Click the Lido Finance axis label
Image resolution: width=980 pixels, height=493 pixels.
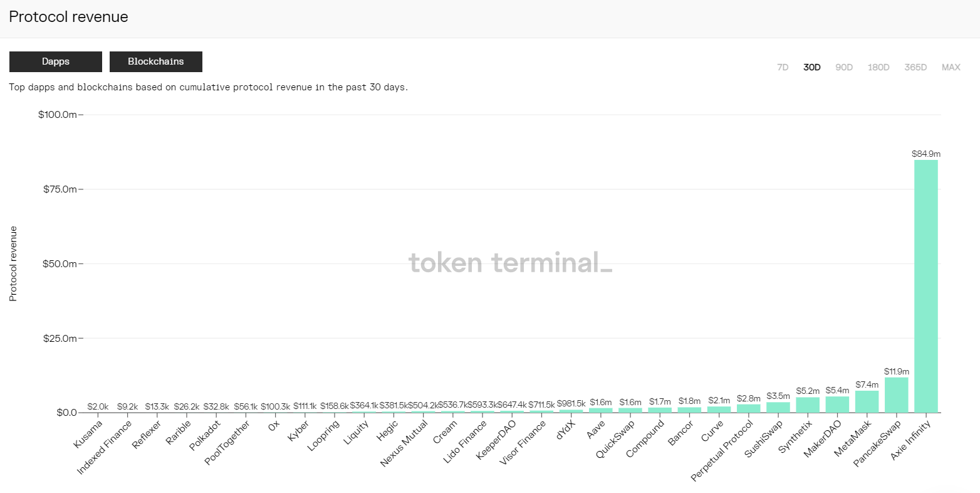(464, 442)
